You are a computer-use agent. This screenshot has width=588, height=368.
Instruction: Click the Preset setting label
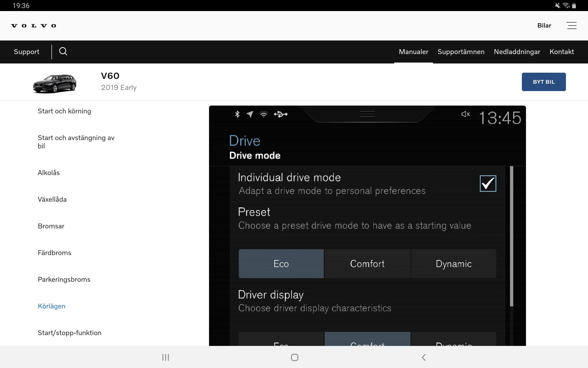pos(254,212)
